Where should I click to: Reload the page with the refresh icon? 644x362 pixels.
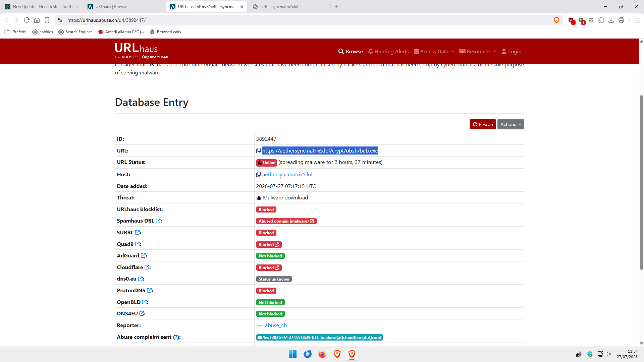(27, 20)
